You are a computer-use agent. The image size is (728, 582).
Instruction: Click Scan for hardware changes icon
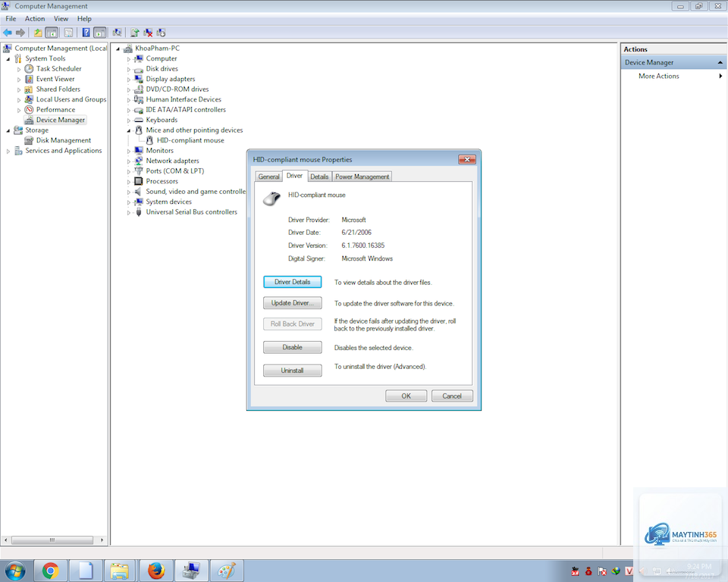click(x=117, y=33)
